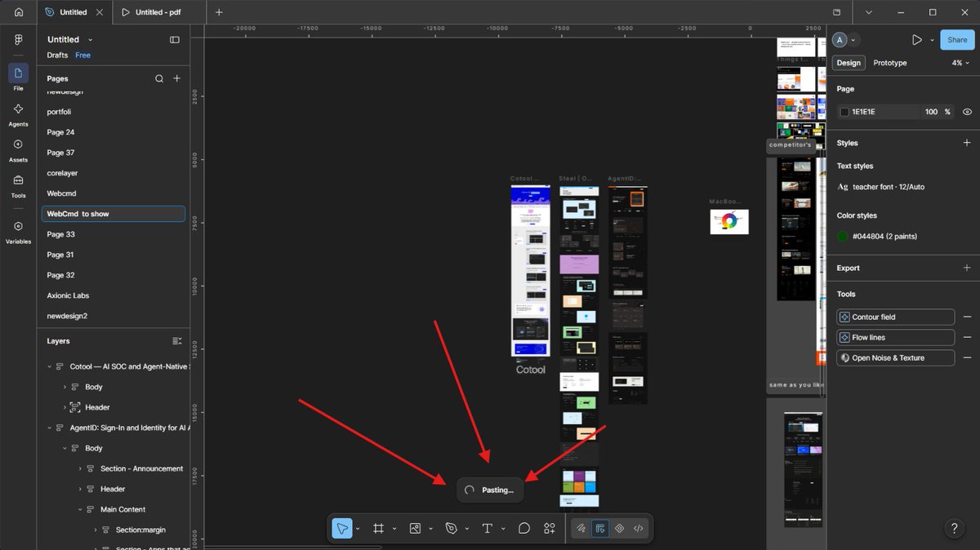Select the Frame tool
Screen dimensions: 980x550
click(378, 529)
